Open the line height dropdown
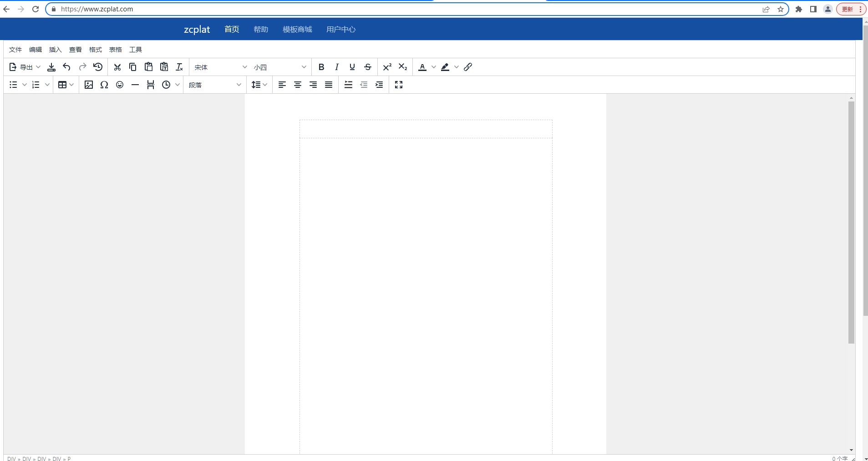 (259, 85)
